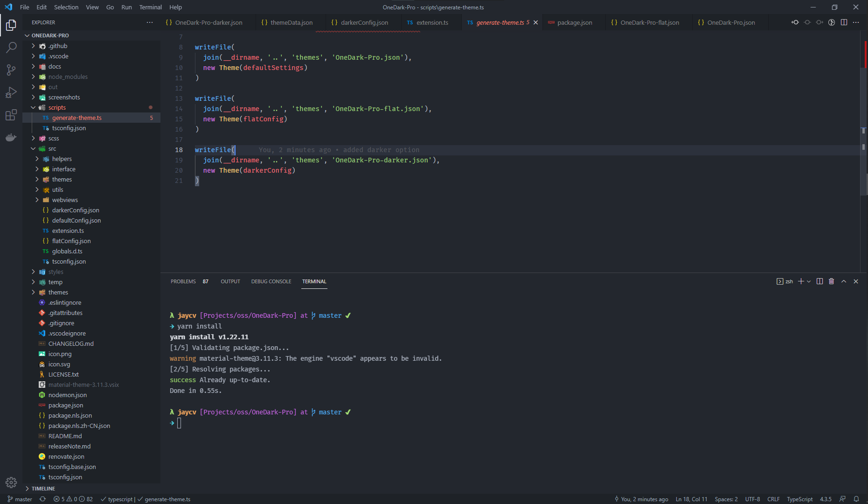The width and height of the screenshot is (868, 504).
Task: Open the Selection menu
Action: pyautogui.click(x=66, y=7)
